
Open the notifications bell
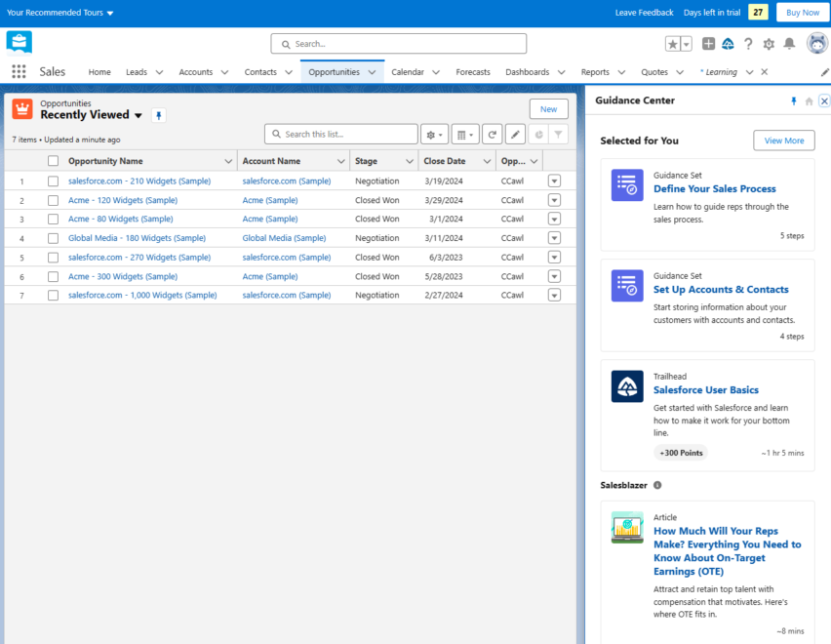pyautogui.click(x=788, y=43)
